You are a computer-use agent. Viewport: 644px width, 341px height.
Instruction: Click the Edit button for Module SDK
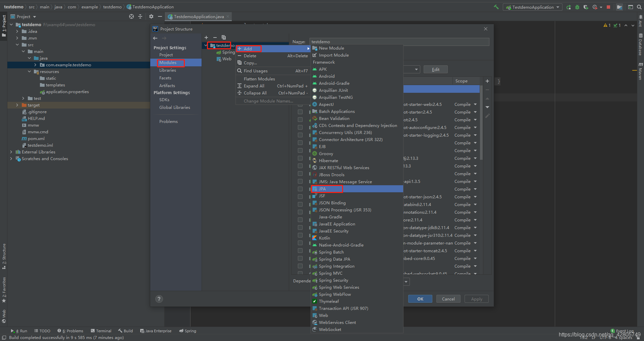(x=436, y=69)
